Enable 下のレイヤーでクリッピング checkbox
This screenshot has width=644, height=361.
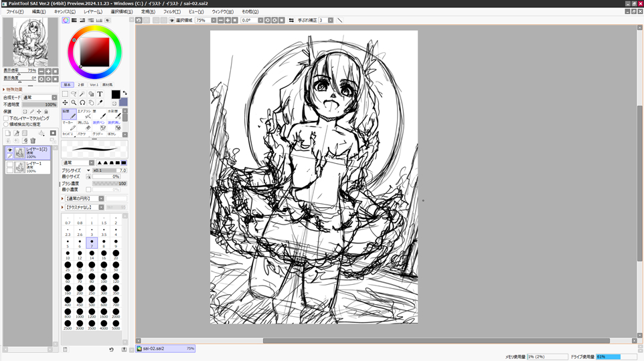[x=6, y=118]
